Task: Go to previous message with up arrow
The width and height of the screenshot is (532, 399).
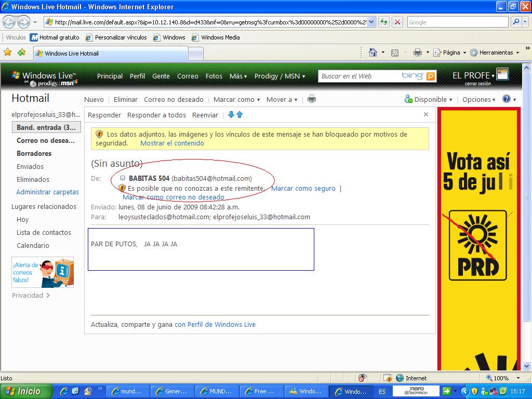Action: 240,115
